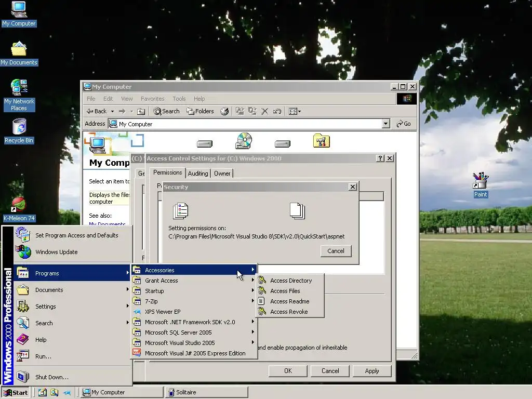The height and width of the screenshot is (399, 532).
Task: Click the Up folder toolbar icon
Action: click(141, 111)
